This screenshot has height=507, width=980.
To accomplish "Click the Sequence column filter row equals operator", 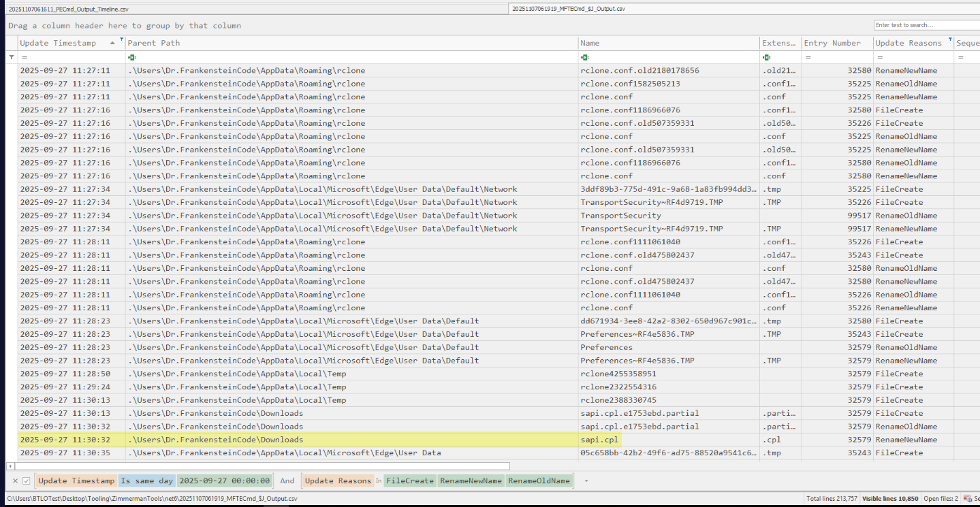I will click(960, 57).
